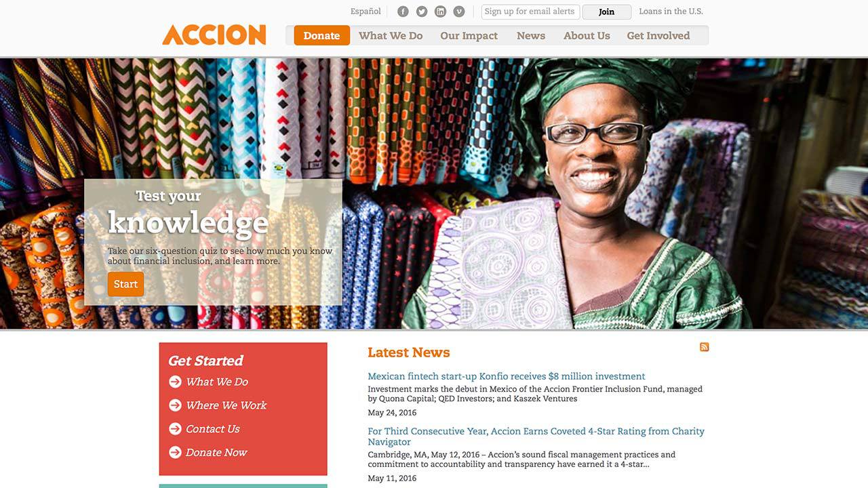Open the Twitter social icon

(x=422, y=12)
